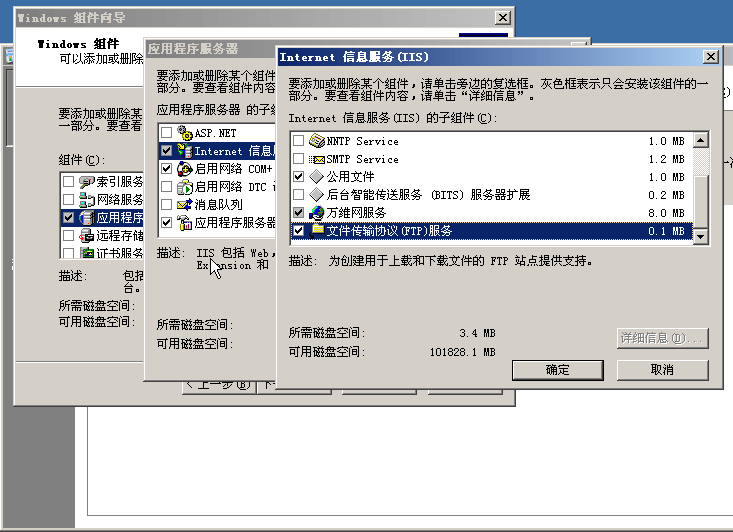Click the 启用网络 COM+ icon
733x532 pixels.
tap(185, 169)
